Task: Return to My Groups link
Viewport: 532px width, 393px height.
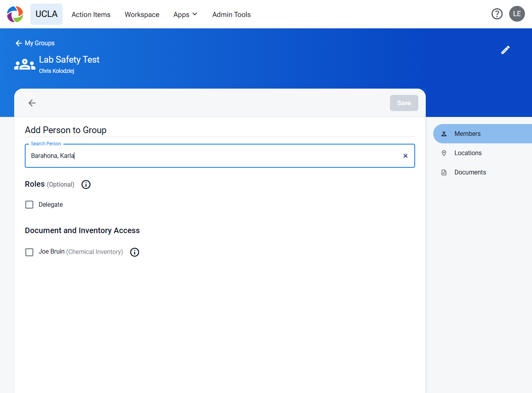Action: coord(35,43)
